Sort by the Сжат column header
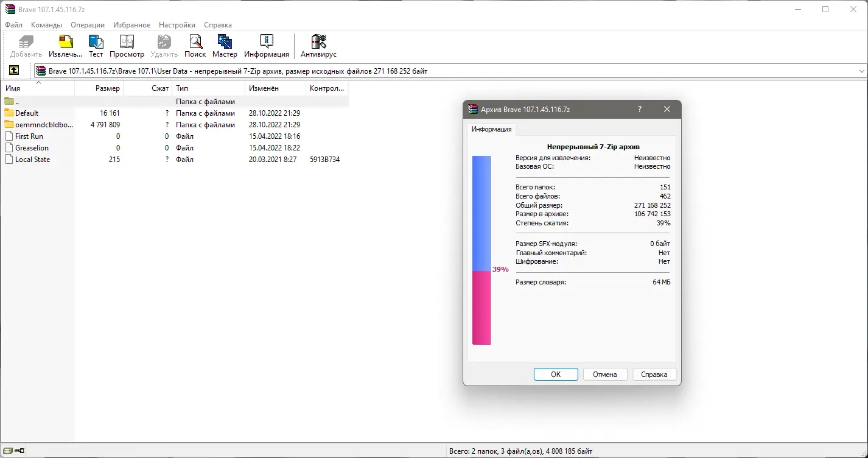This screenshot has height=458, width=868. pos(148,88)
